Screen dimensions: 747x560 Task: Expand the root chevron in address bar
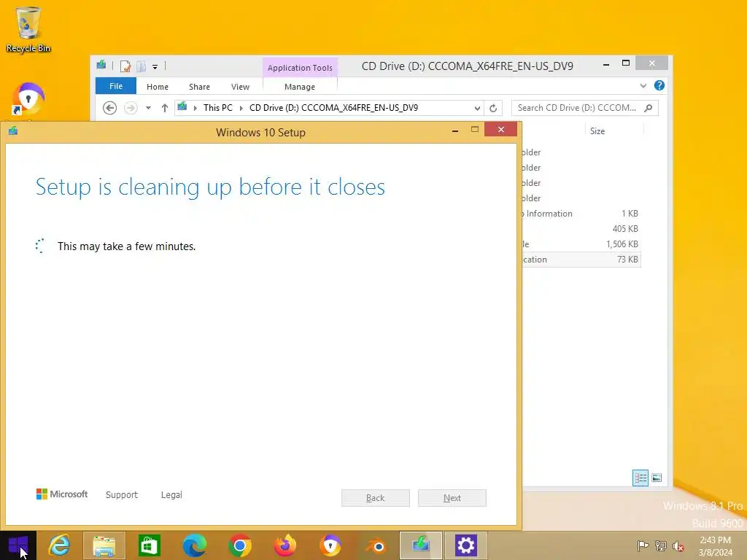196,108
